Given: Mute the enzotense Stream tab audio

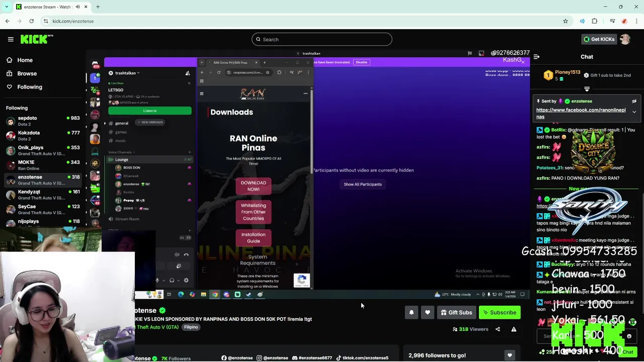Looking at the screenshot, I should [78, 7].
